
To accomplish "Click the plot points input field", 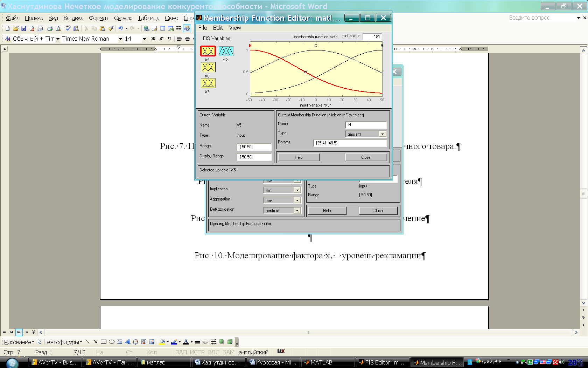I will [372, 36].
